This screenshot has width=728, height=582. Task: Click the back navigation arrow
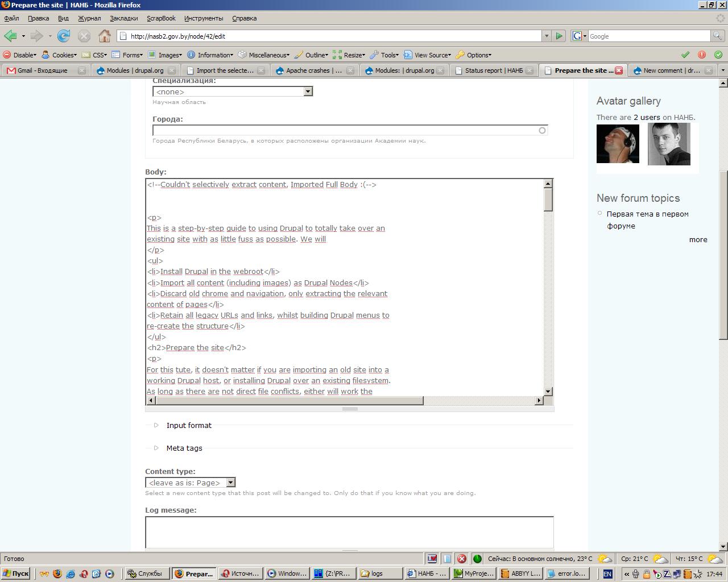click(10, 36)
